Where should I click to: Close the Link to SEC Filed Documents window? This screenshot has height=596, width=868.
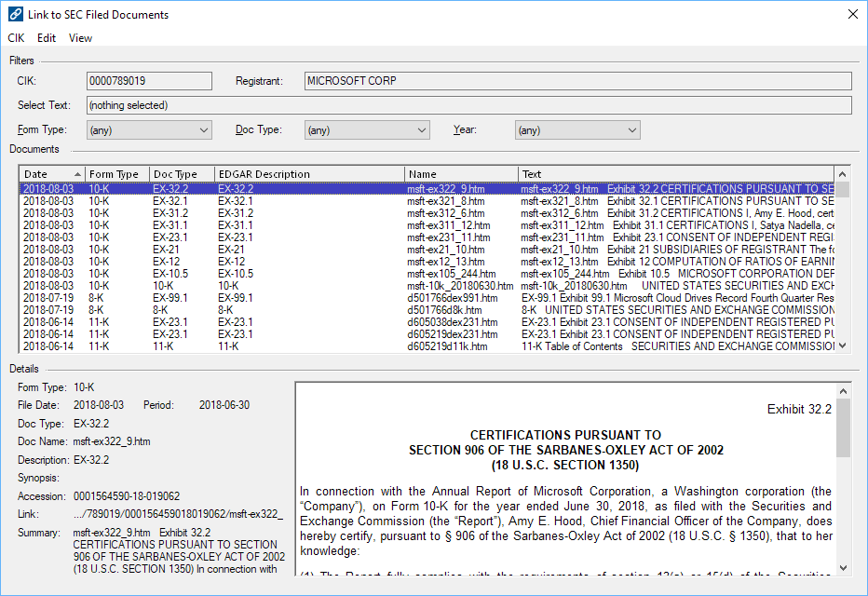coord(853,14)
